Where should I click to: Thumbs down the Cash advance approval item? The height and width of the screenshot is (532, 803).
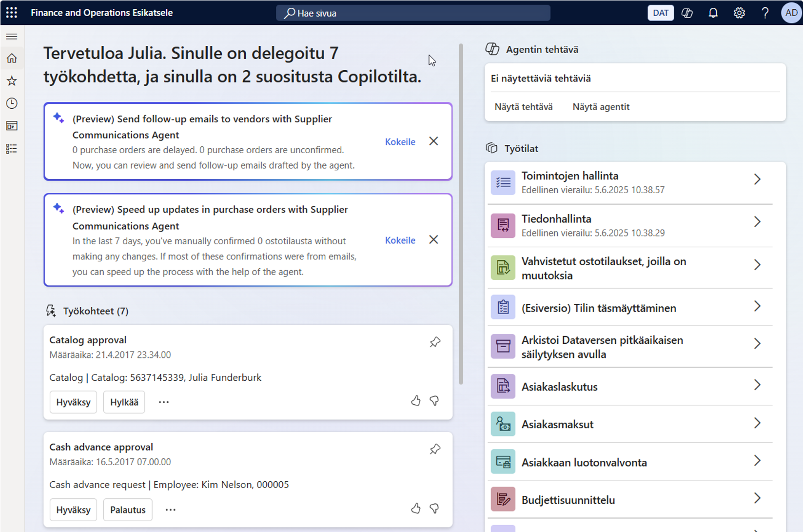[x=434, y=509]
